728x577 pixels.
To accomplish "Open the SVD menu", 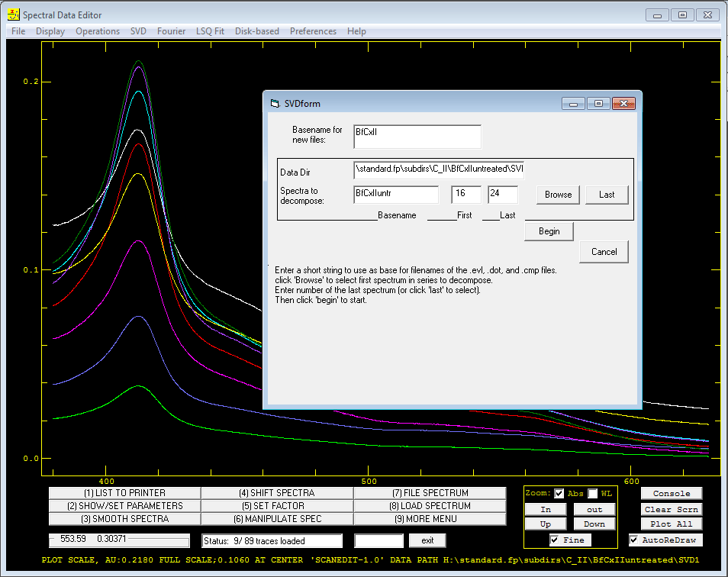I will [x=138, y=31].
